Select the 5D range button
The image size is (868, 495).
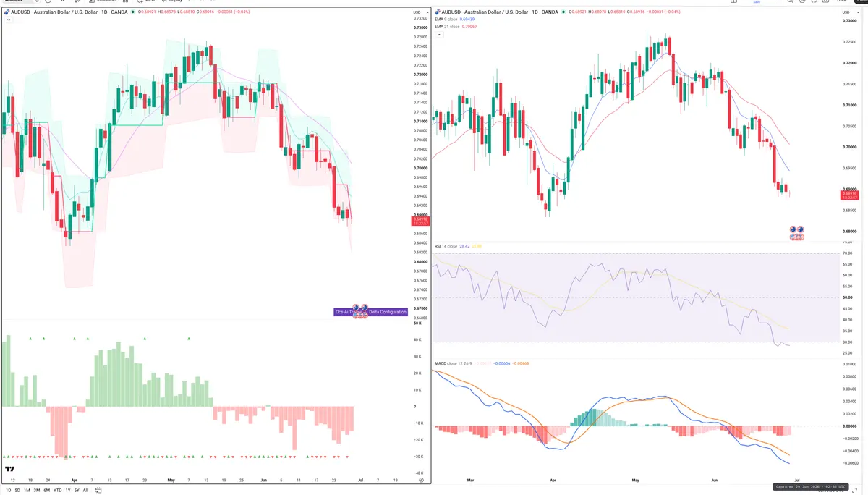pyautogui.click(x=17, y=490)
